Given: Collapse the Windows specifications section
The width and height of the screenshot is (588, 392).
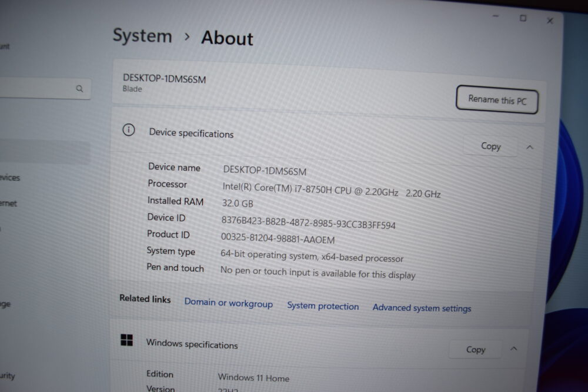Looking at the screenshot, I should 514,349.
